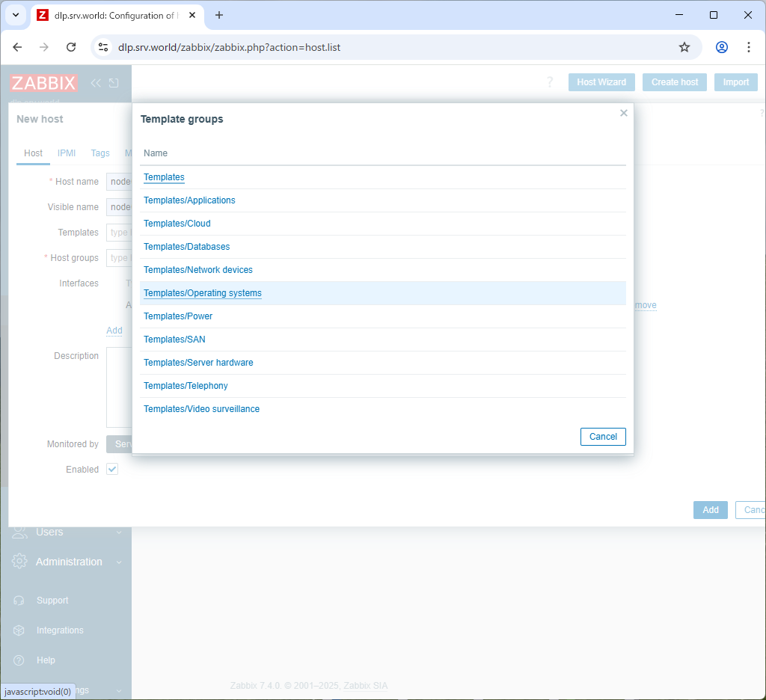The height and width of the screenshot is (700, 766).
Task: Open the Administration gear icon in sidebar
Action: (17, 562)
